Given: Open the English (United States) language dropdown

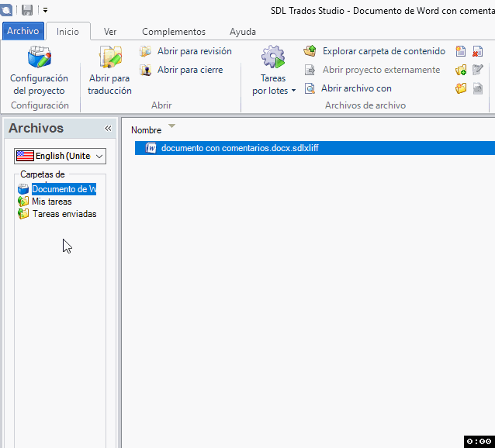Looking at the screenshot, I should click(60, 156).
